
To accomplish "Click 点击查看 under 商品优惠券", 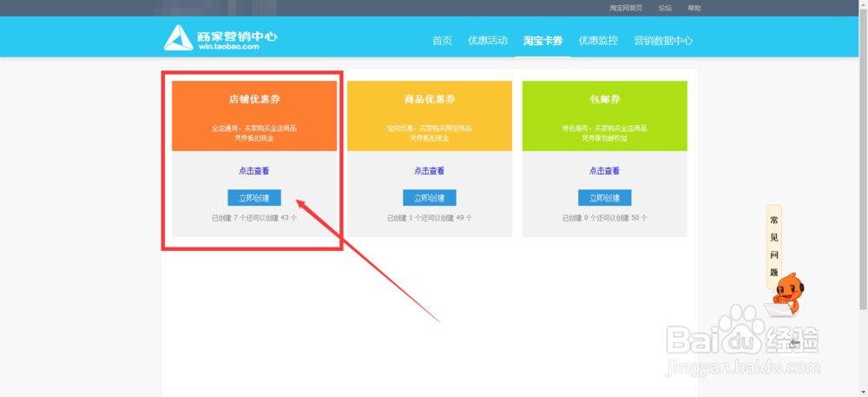I will coord(429,171).
